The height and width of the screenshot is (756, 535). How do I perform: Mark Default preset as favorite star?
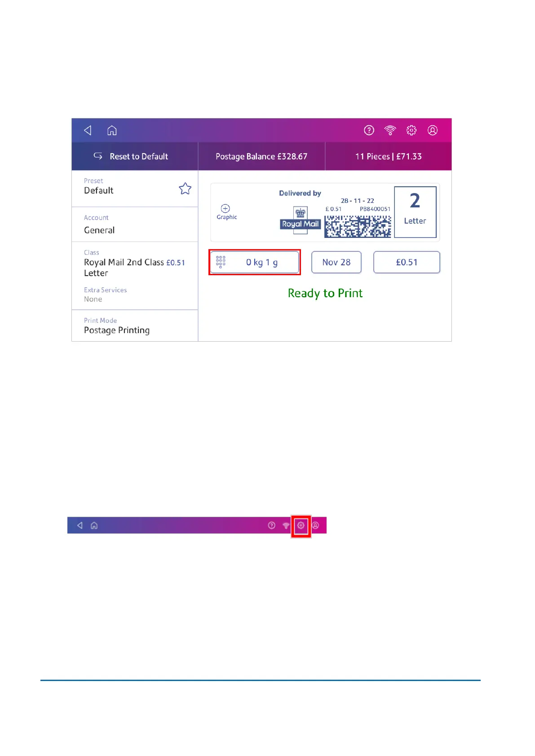tap(185, 189)
